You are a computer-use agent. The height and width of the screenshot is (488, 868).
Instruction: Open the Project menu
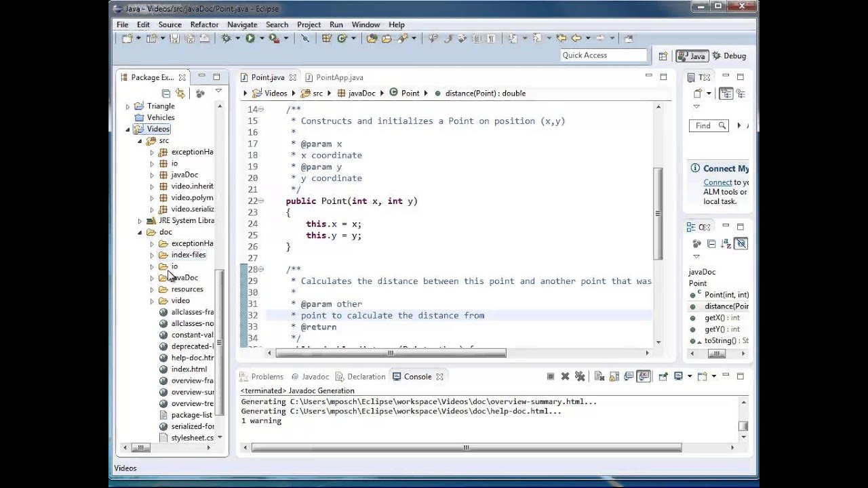(x=309, y=24)
